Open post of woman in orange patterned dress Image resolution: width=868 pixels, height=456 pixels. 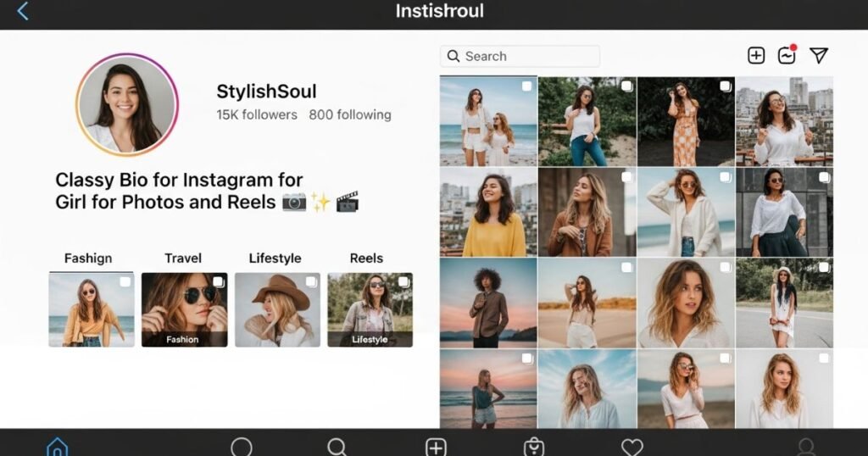(x=686, y=121)
